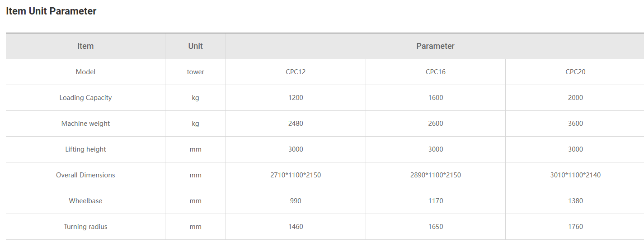Viewport: 644px width, 243px height.
Task: Select the CPC16 model cell
Action: [436, 72]
